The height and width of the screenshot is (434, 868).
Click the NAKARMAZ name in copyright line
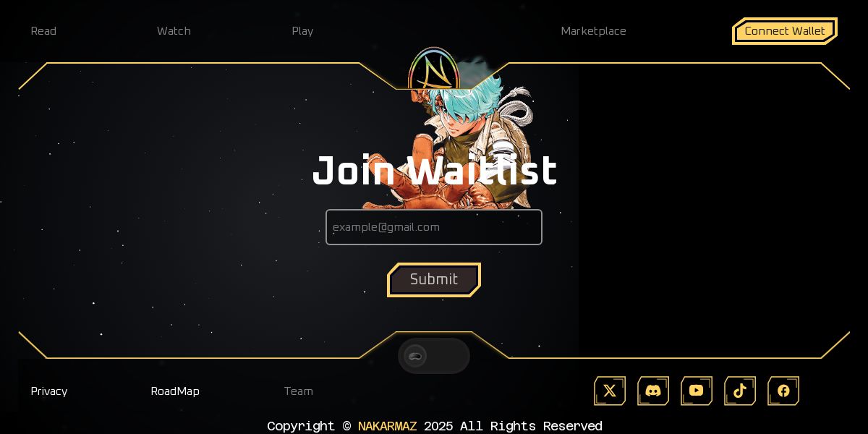click(x=387, y=426)
